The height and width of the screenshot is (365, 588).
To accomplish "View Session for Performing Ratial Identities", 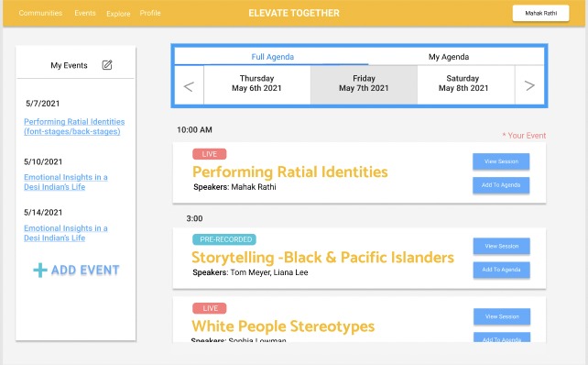I will coord(501,161).
